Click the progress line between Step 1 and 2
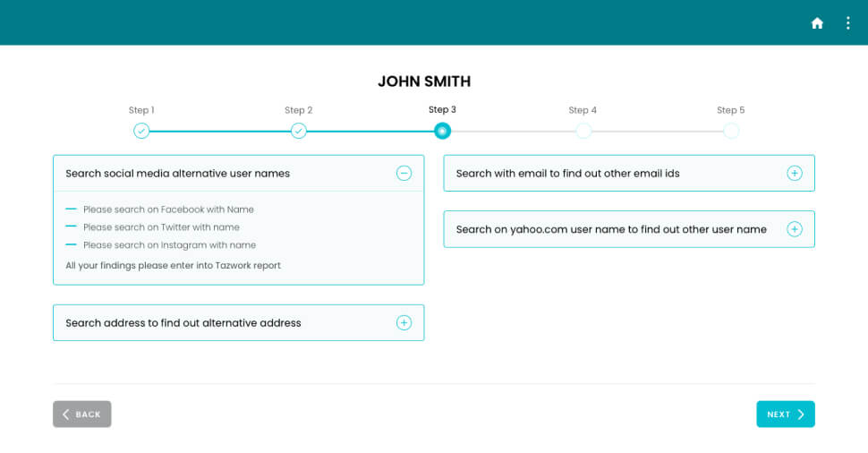This screenshot has height=453, width=868. 220,132
